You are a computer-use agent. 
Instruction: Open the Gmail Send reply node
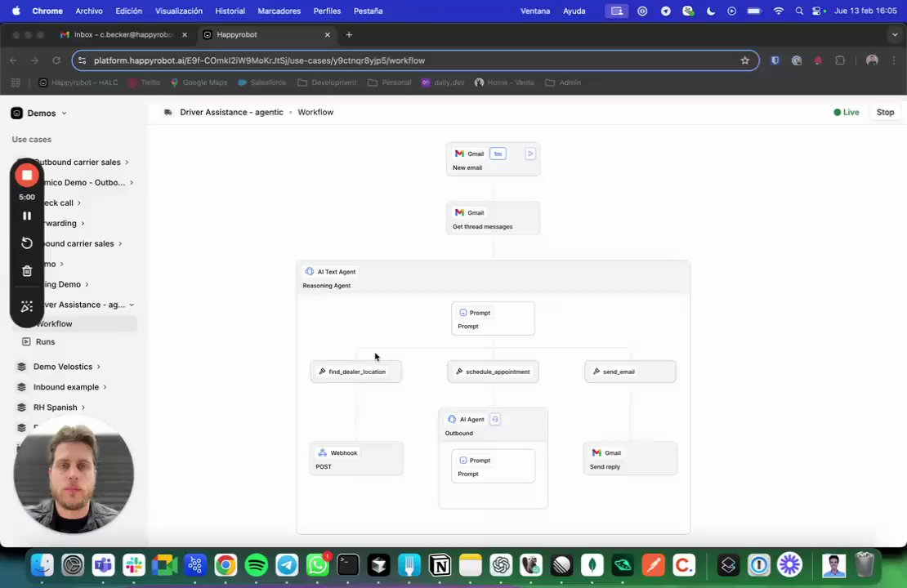pos(630,459)
